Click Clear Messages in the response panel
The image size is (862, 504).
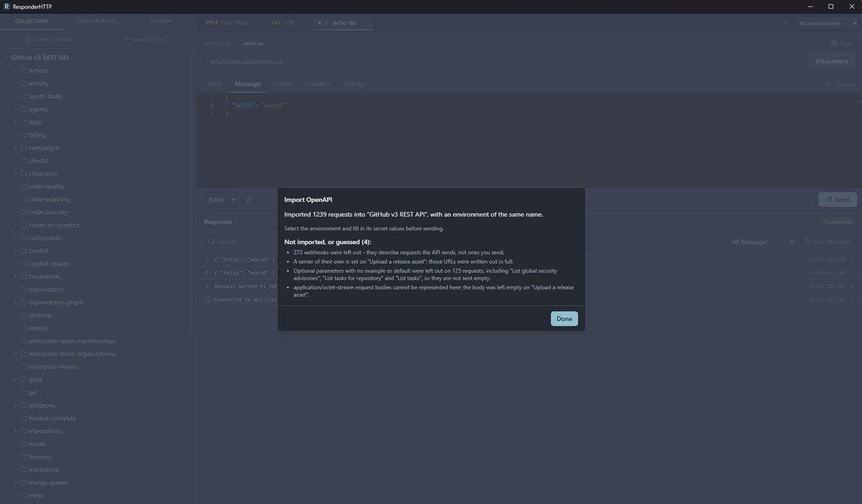coord(827,242)
